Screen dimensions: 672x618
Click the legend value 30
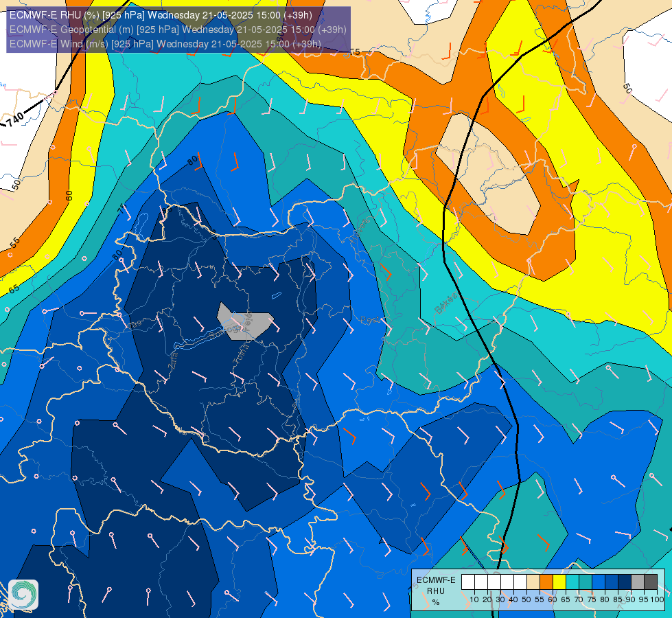click(500, 599)
